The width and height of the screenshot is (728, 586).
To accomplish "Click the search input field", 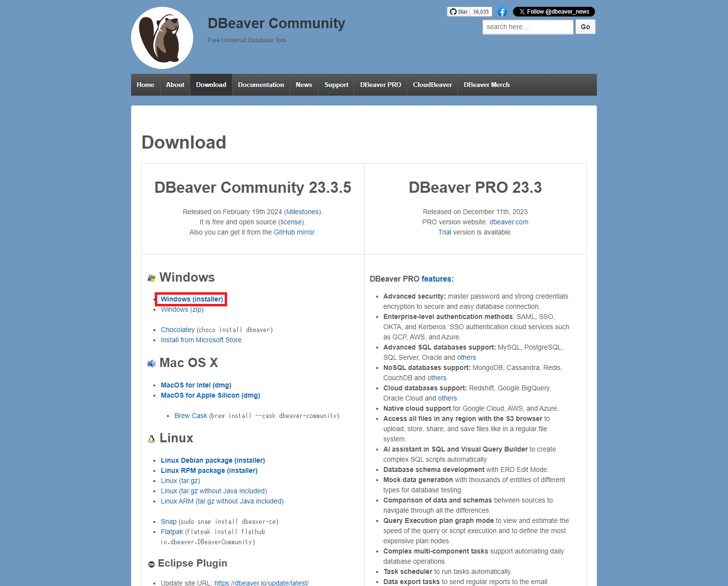I will (527, 27).
